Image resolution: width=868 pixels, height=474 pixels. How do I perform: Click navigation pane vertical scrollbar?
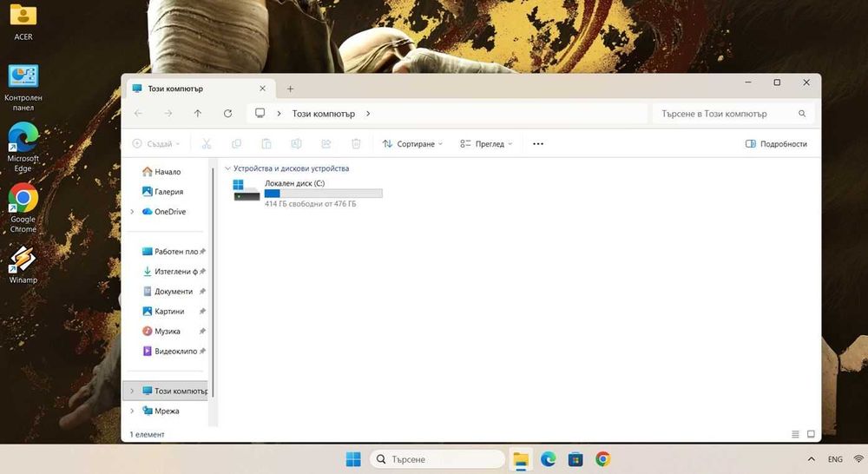tap(213, 282)
